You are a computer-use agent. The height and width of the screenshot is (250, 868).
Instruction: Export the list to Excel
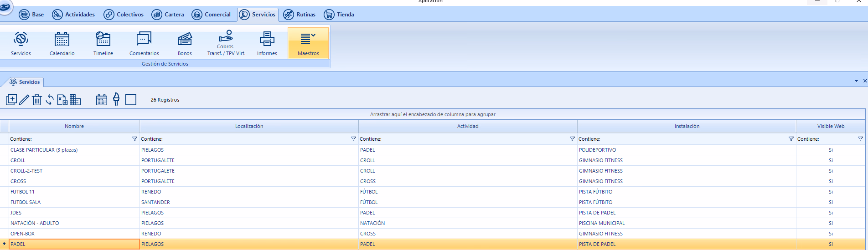62,100
